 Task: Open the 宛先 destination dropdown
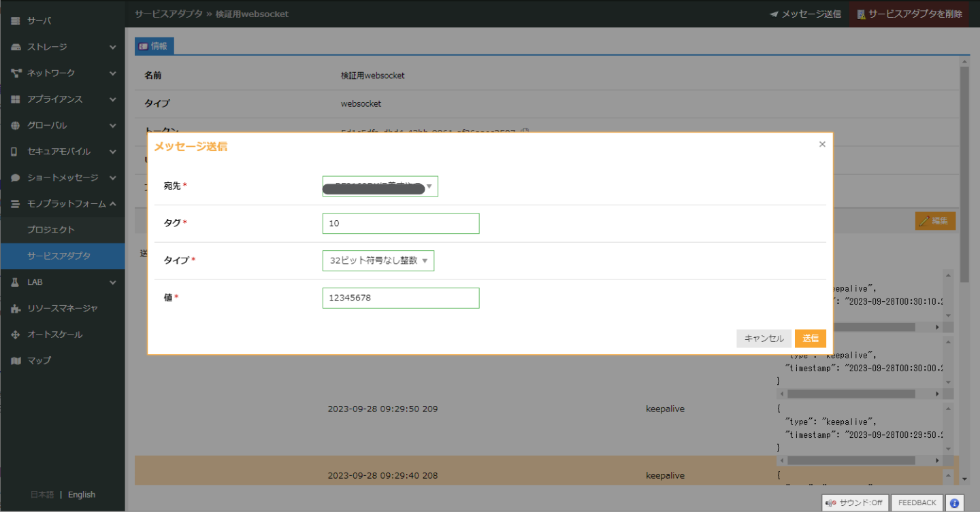point(380,186)
